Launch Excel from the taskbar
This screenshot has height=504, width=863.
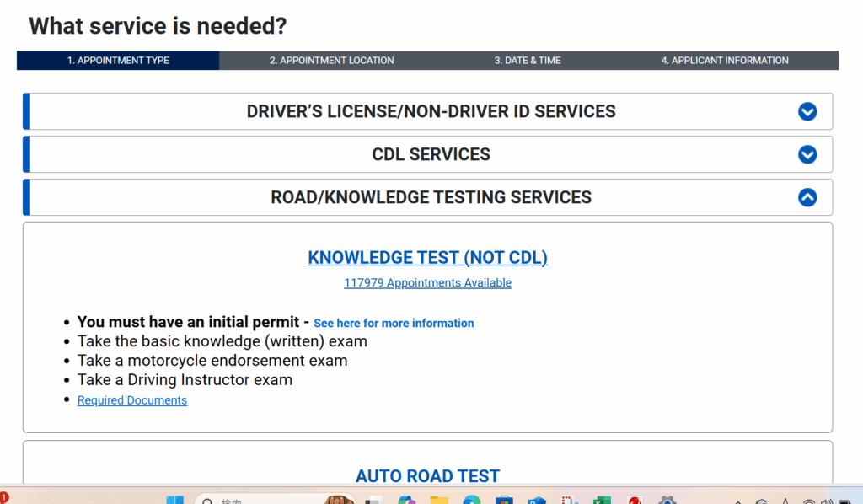(601, 500)
